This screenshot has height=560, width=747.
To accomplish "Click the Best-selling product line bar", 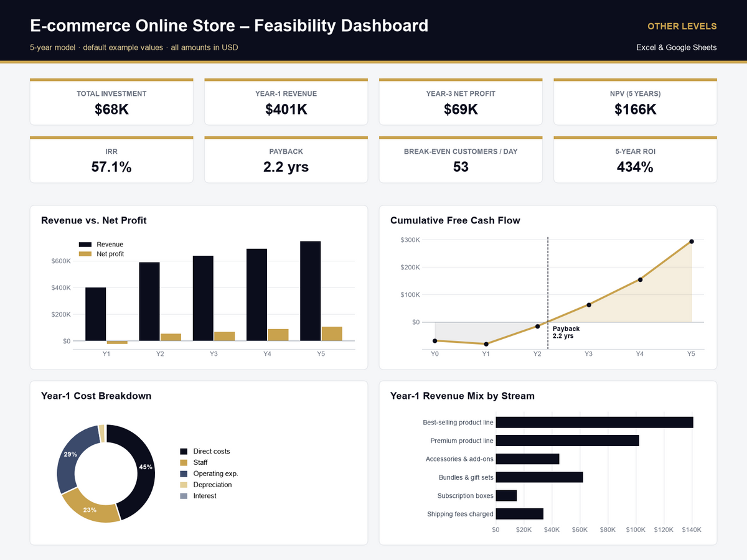I will 594,422.
